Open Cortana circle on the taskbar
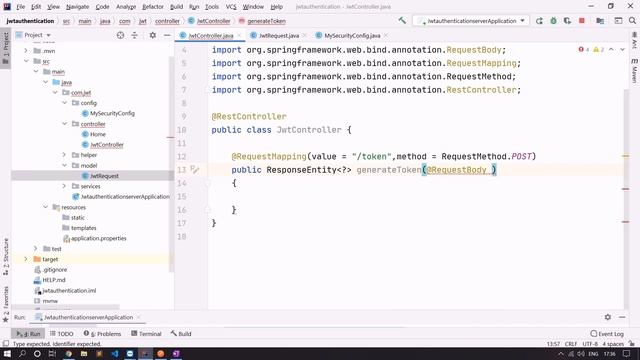This screenshot has width=640, height=360. [x=37, y=353]
